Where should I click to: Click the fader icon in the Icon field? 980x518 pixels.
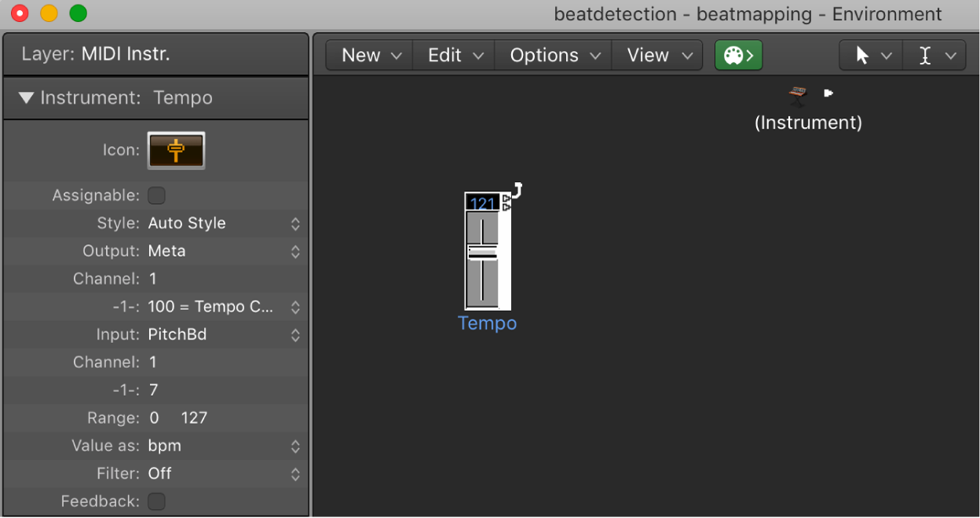[x=176, y=150]
